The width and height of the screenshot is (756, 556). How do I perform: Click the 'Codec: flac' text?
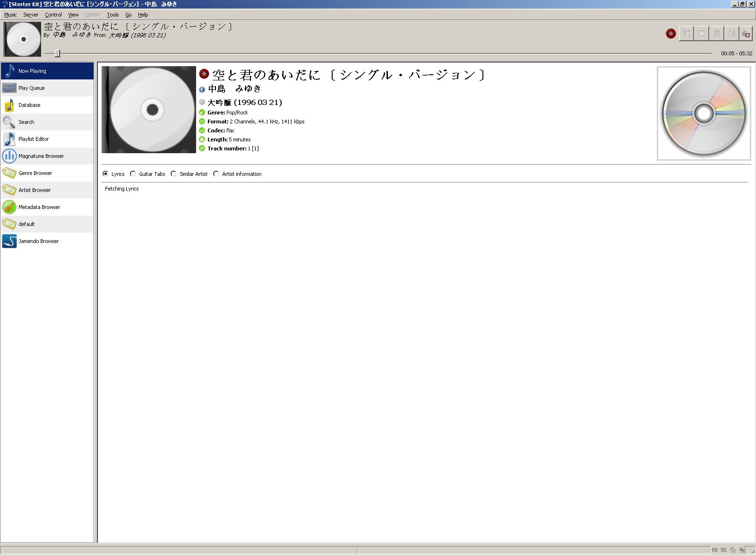pyautogui.click(x=221, y=130)
